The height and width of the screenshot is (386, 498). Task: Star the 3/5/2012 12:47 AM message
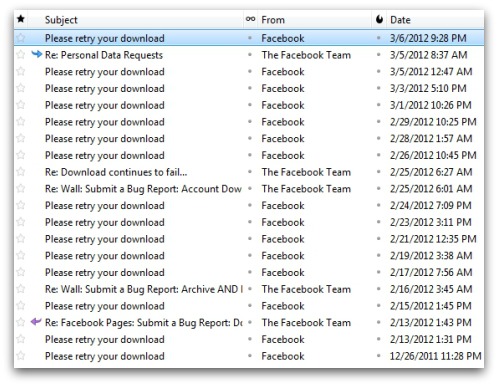click(21, 71)
